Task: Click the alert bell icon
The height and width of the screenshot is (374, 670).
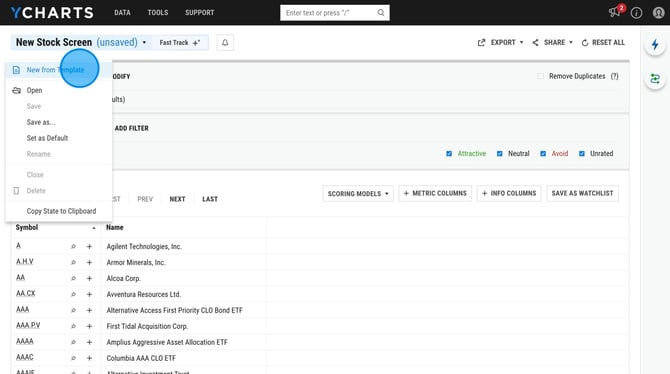Action: pos(225,42)
